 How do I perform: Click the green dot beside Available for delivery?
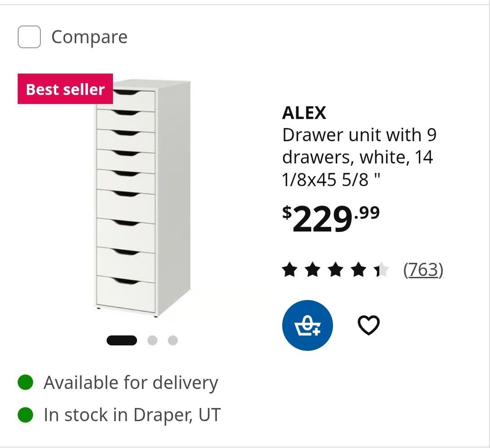[25, 382]
